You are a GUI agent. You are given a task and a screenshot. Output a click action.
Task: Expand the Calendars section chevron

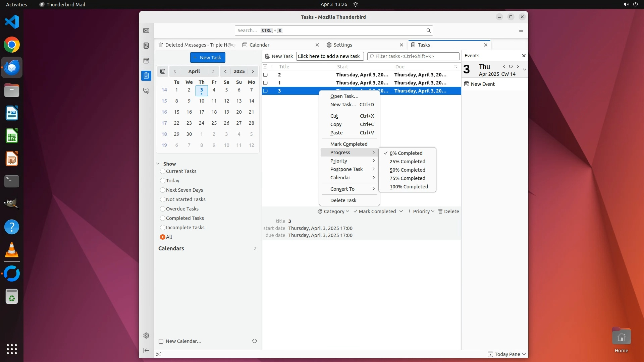255,248
